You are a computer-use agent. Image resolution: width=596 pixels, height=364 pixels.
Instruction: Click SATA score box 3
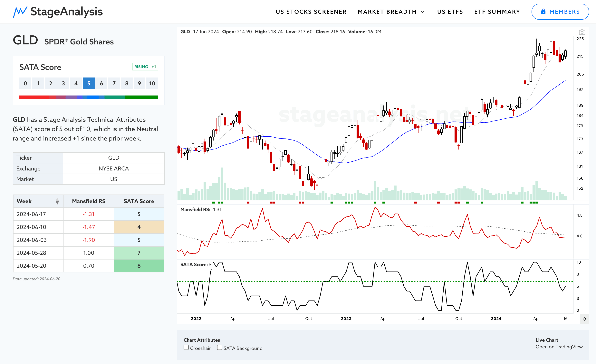tap(63, 83)
